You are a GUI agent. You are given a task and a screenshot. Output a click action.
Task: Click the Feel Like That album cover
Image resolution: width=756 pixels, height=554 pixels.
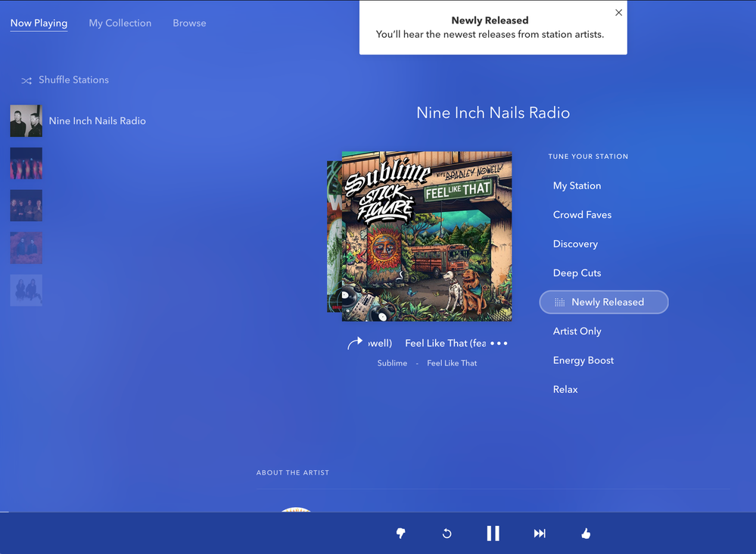pos(427,236)
